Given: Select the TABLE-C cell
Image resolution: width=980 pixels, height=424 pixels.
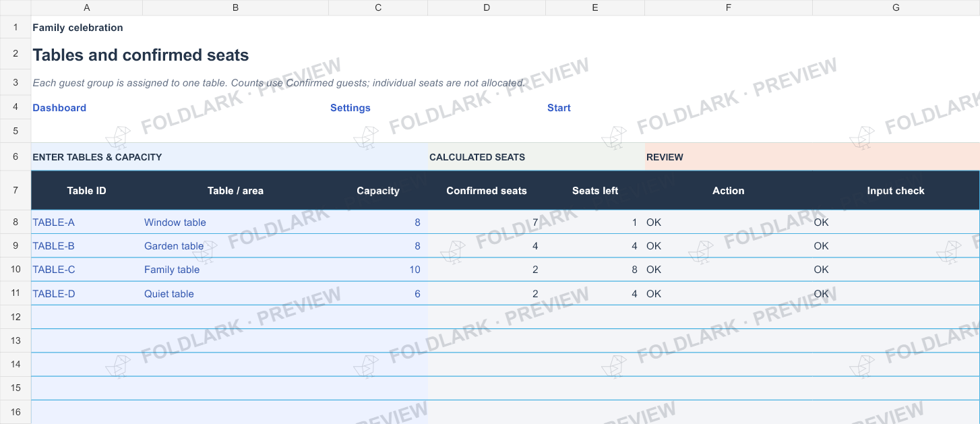Looking at the screenshot, I should pyautogui.click(x=87, y=270).
